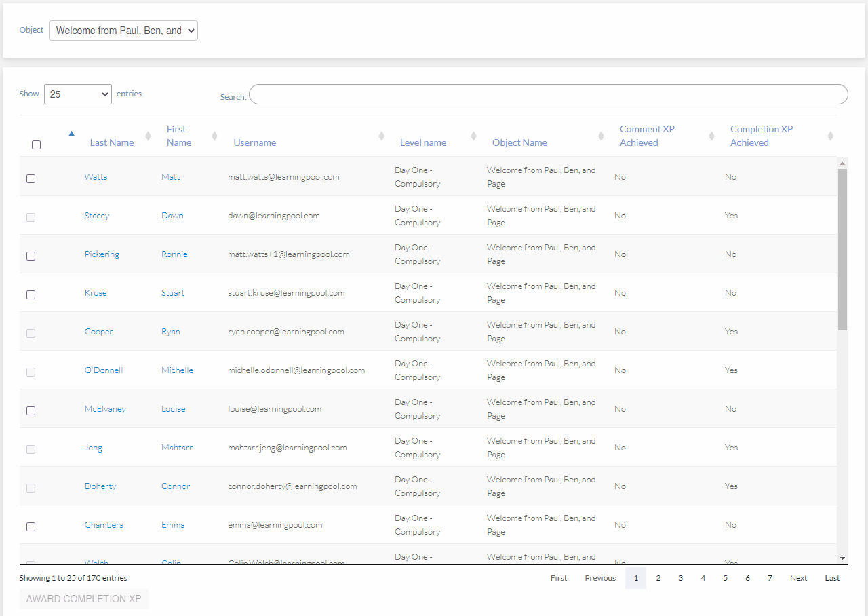Screen dimensions: 868x616
Task: Open the Object dropdown
Action: pos(123,31)
